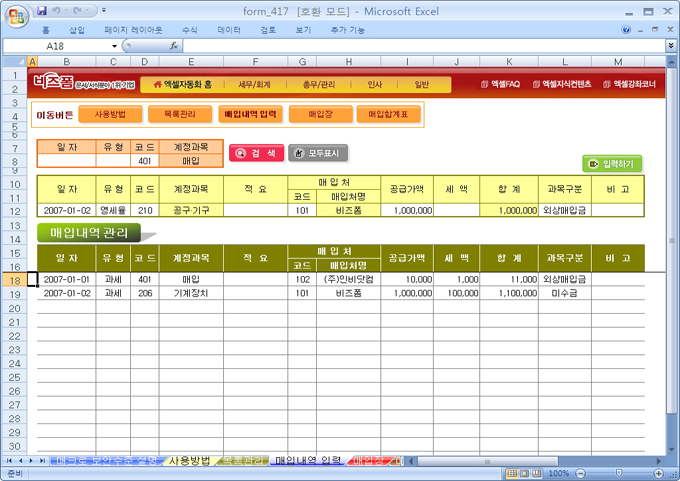This screenshot has width=680, height=481.
Task: Click the Undo icon in quick access toolbar
Action: [x=59, y=10]
